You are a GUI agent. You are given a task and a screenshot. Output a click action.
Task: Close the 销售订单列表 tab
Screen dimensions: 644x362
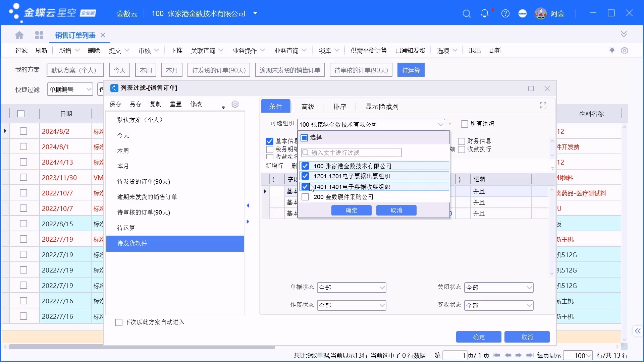(103, 35)
